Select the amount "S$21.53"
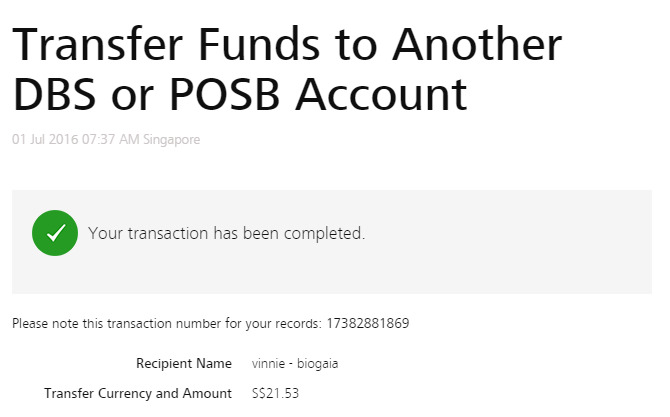This screenshot has height=417, width=670. (x=275, y=393)
